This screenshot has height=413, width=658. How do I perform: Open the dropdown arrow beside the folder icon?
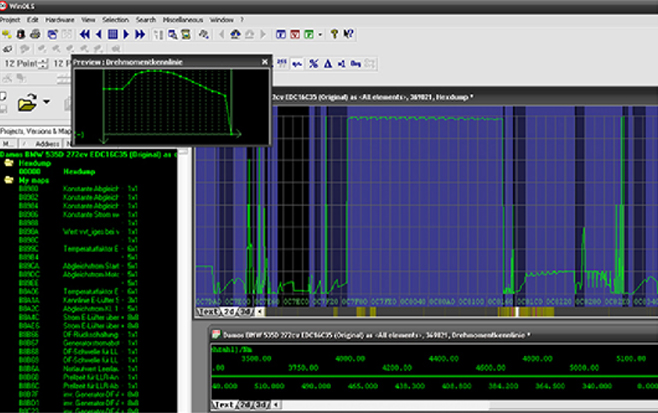[x=47, y=102]
